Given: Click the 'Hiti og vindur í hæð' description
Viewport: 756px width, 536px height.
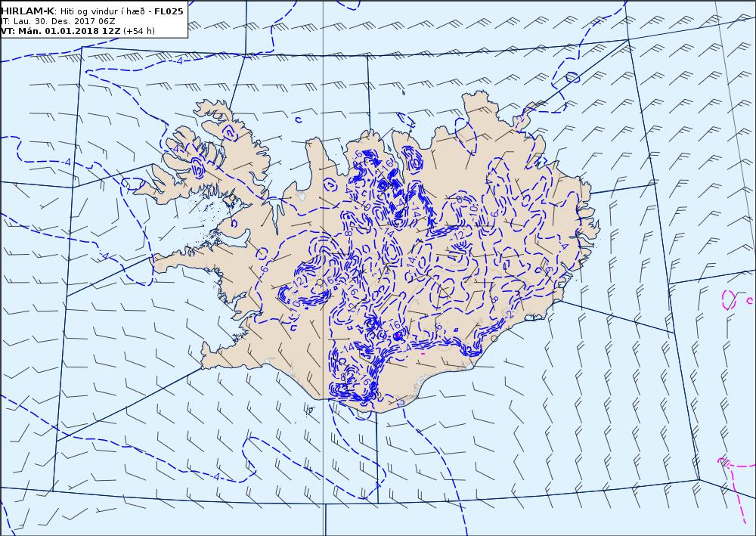Looking at the screenshot, I should click(103, 11).
